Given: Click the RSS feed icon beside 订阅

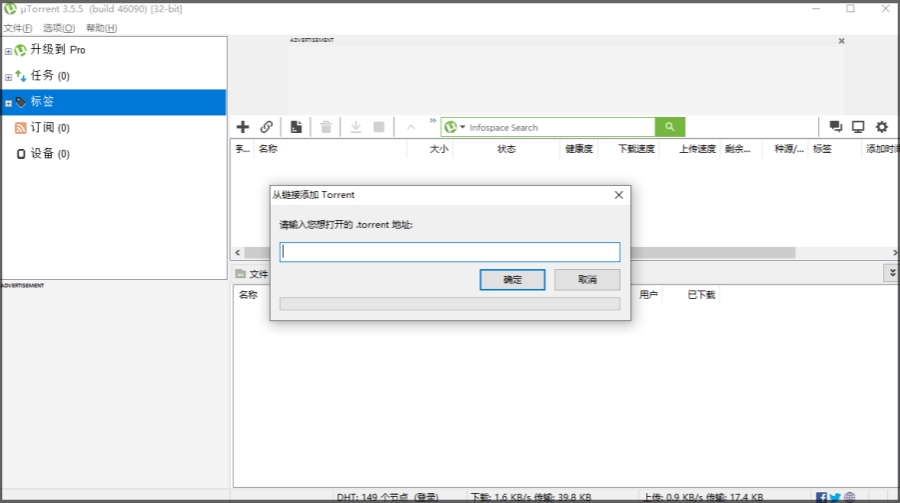Looking at the screenshot, I should point(21,128).
